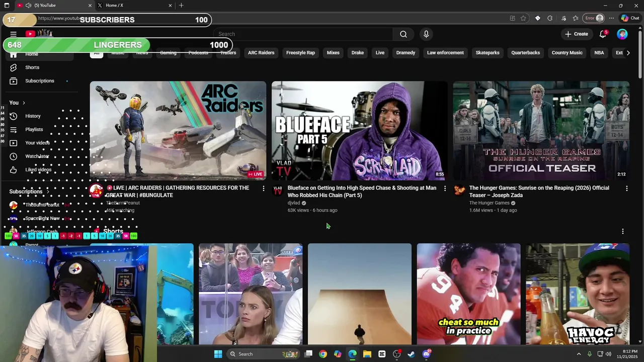Select the Country Music category chip

point(567,53)
